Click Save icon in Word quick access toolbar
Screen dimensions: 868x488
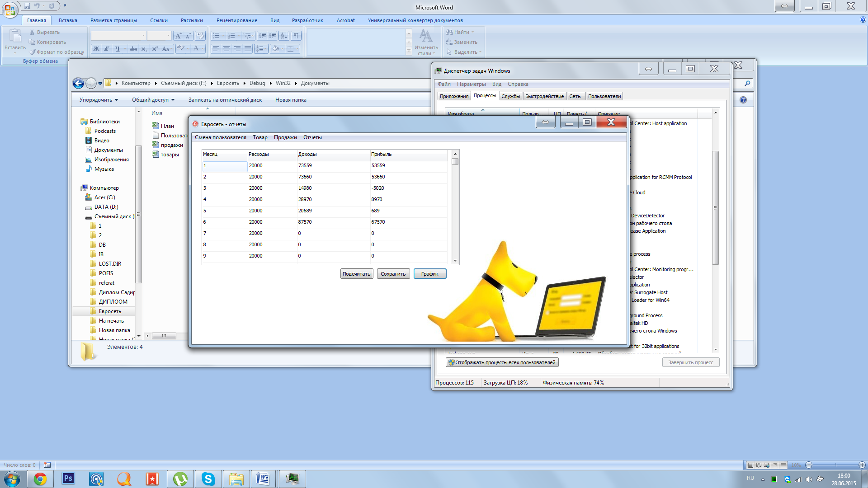(27, 6)
